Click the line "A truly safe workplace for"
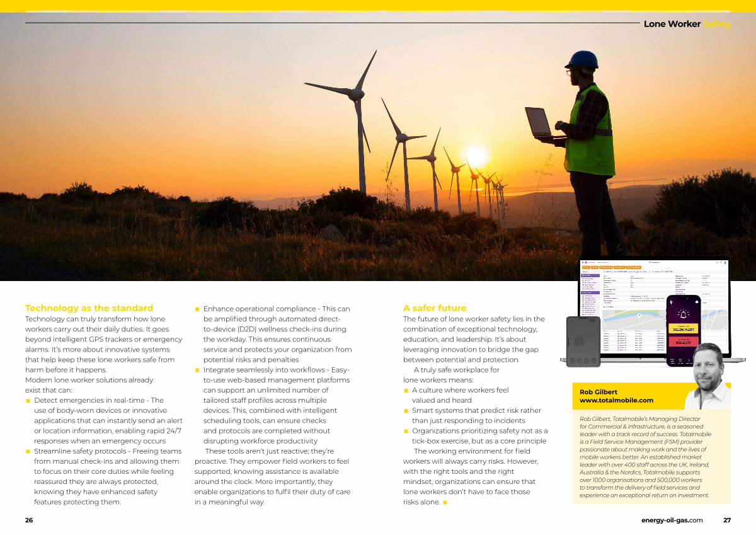 click(x=456, y=370)
